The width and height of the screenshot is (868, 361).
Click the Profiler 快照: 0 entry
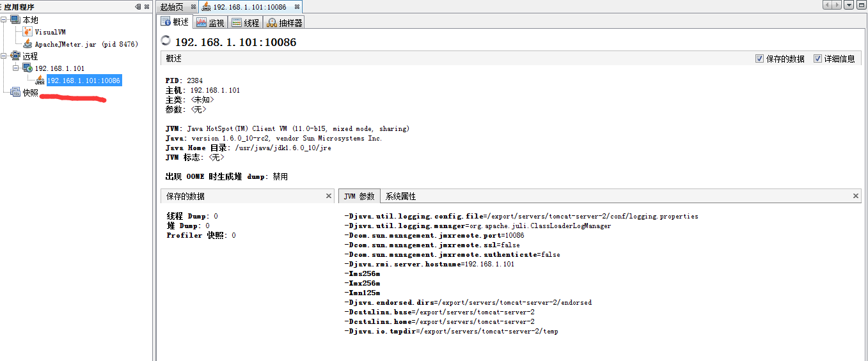click(x=201, y=235)
